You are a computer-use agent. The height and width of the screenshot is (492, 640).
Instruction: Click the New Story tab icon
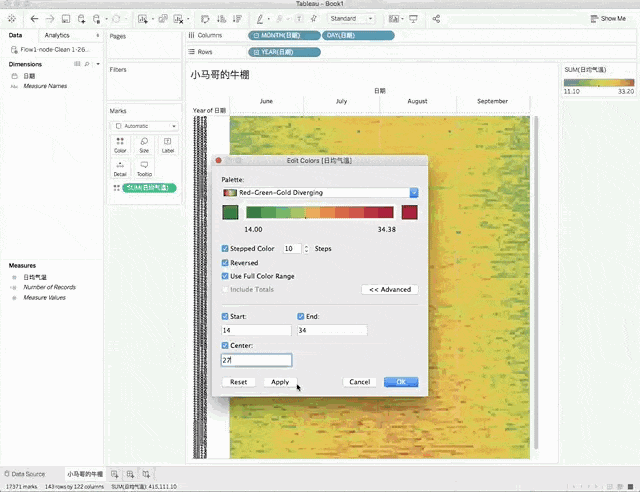pyautogui.click(x=146, y=474)
